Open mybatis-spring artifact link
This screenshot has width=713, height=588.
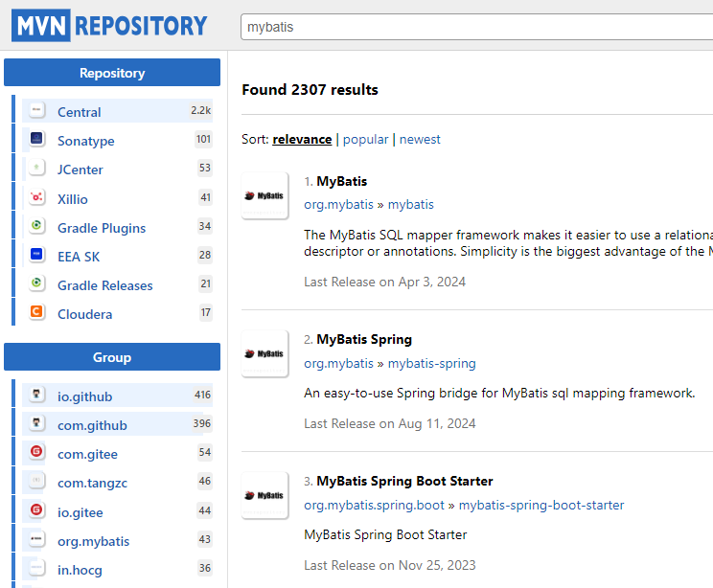coord(431,364)
